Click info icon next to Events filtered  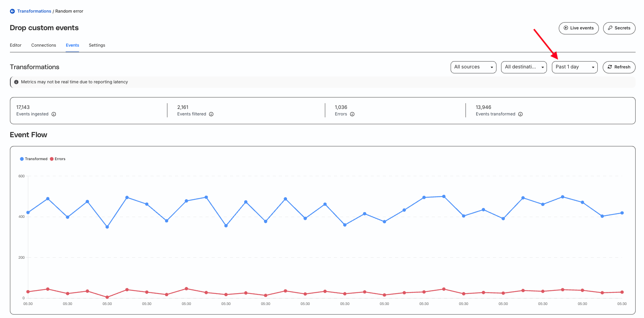click(x=211, y=114)
